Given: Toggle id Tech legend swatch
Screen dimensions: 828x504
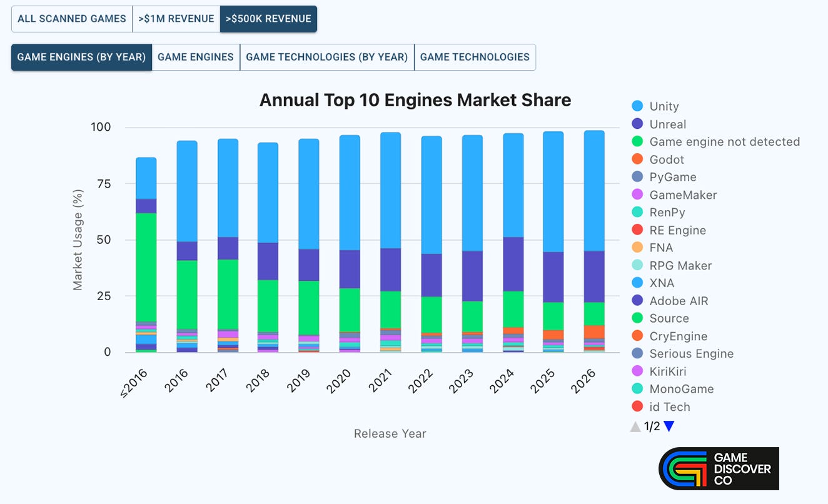Looking at the screenshot, I should coord(637,406).
